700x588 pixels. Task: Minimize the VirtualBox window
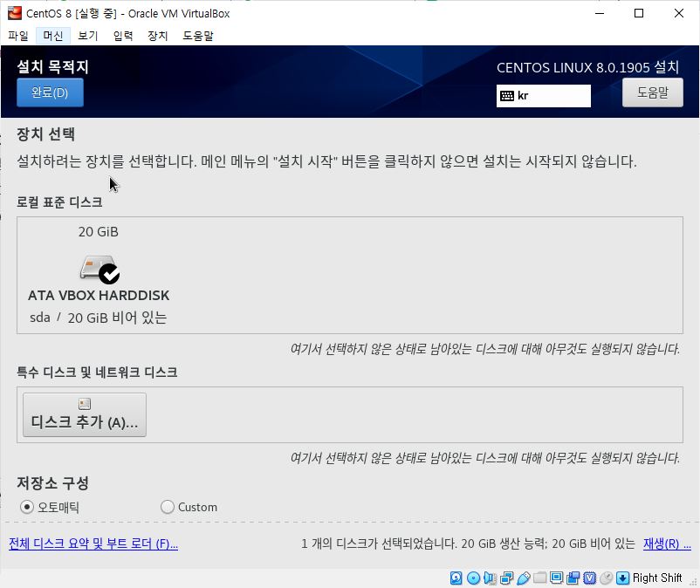point(600,13)
